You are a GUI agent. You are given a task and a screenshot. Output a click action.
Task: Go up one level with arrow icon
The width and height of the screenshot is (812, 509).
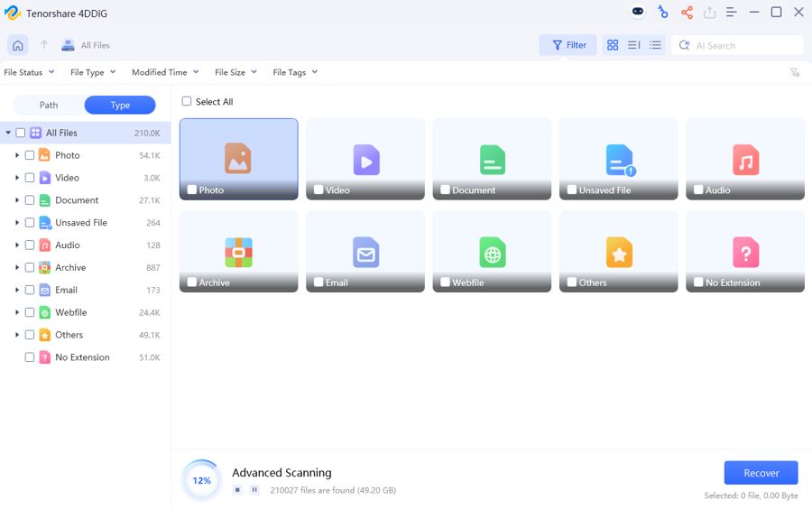point(44,44)
